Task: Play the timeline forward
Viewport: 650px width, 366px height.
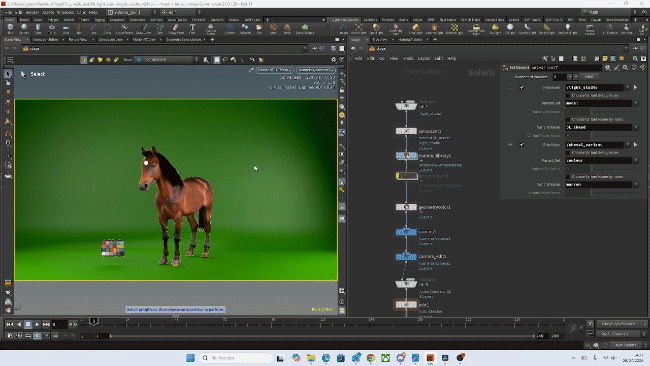Action: pyautogui.click(x=37, y=324)
